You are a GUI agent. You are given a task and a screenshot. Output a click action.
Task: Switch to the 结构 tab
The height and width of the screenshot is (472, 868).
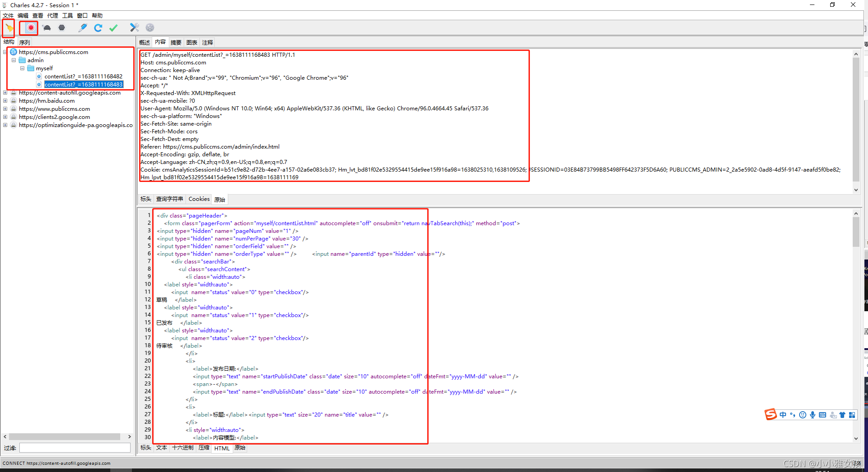coord(9,42)
